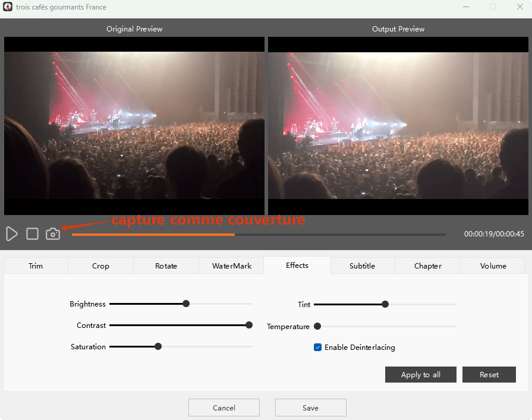Switch to the Trim tab
The height and width of the screenshot is (420, 532).
(x=36, y=266)
